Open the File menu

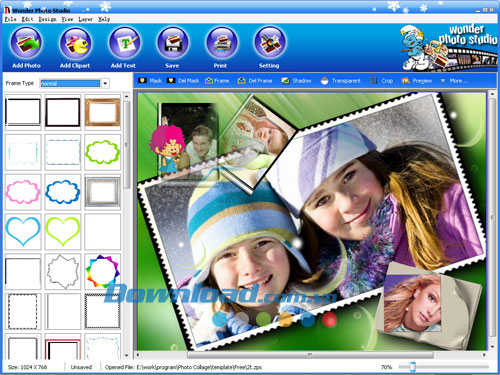point(10,19)
